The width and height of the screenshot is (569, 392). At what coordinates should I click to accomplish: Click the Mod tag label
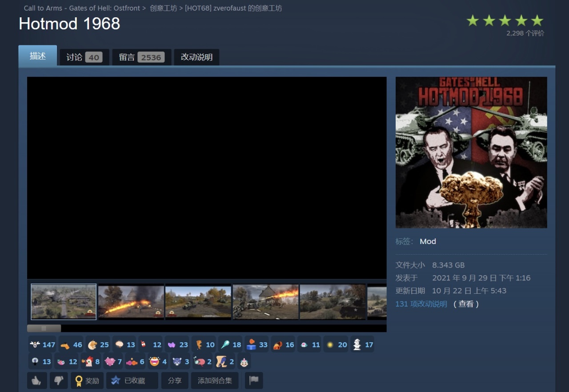pyautogui.click(x=428, y=241)
